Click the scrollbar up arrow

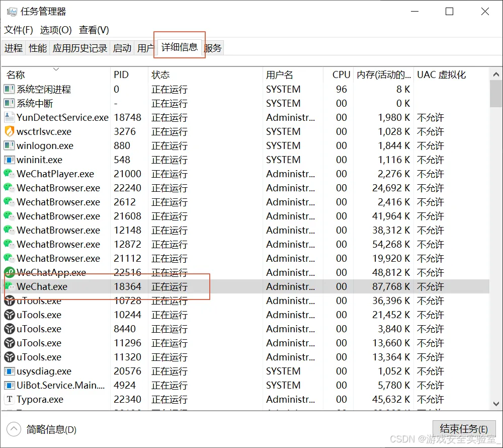pos(496,74)
